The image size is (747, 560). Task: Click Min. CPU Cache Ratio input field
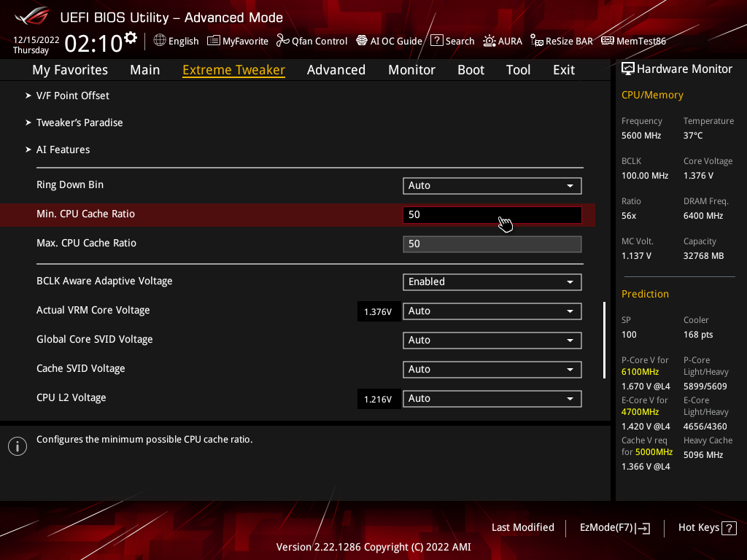[492, 215]
